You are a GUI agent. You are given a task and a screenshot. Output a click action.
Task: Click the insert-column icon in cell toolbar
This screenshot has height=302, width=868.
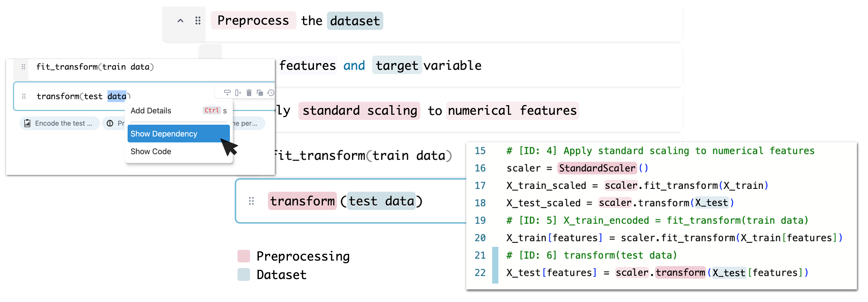(238, 92)
